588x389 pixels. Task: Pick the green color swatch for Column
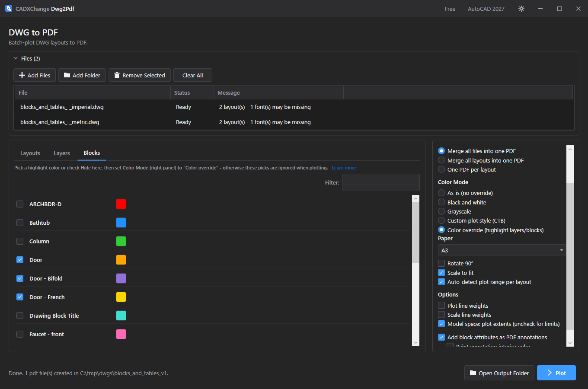[121, 241]
